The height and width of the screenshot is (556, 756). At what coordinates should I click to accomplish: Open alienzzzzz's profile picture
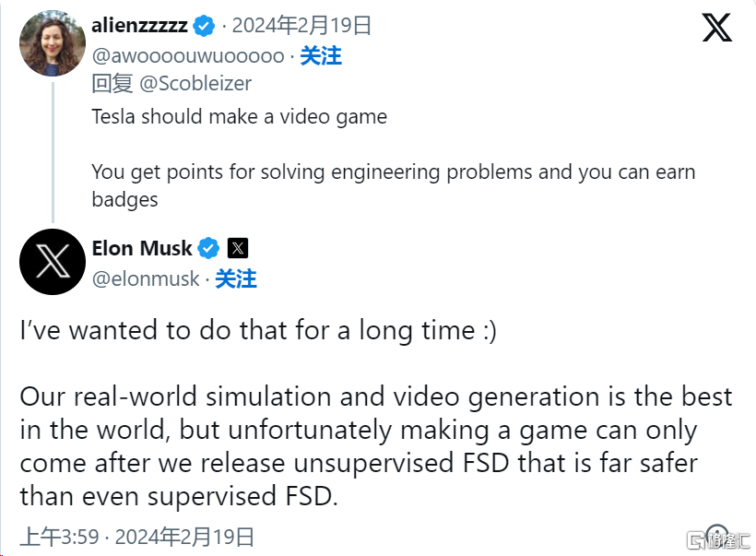click(52, 43)
